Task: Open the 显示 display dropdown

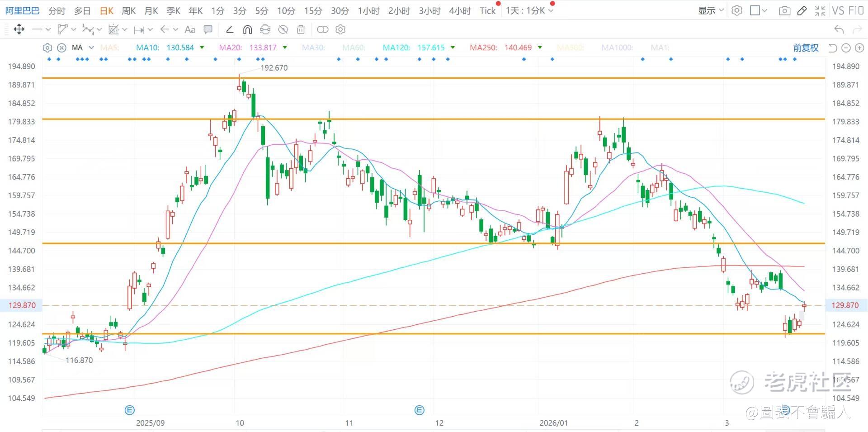Action: coord(711,10)
